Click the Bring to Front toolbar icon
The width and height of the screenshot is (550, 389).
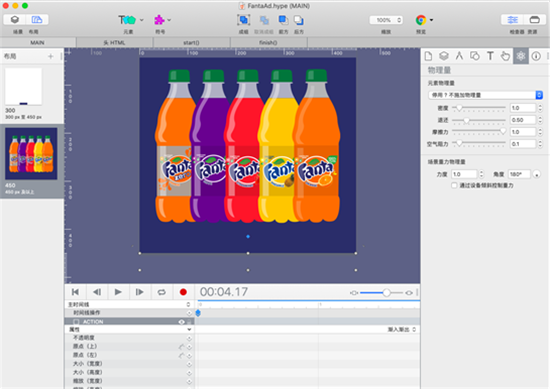(x=283, y=20)
